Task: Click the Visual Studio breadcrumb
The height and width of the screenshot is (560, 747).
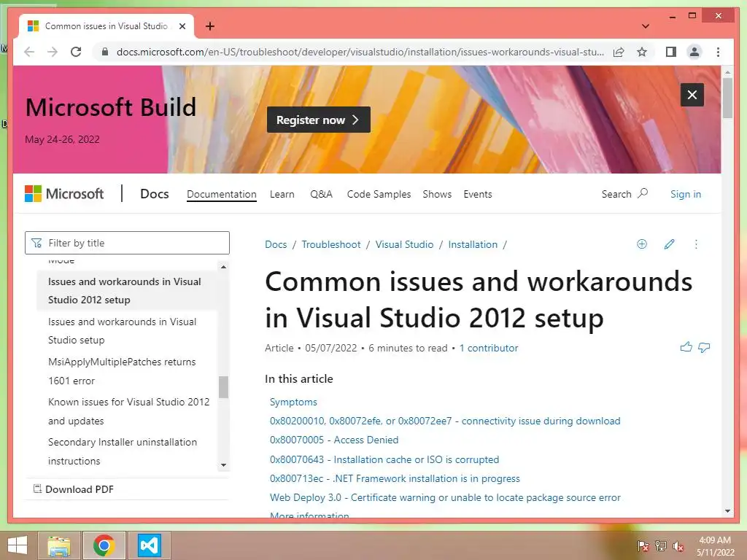Action: point(404,244)
